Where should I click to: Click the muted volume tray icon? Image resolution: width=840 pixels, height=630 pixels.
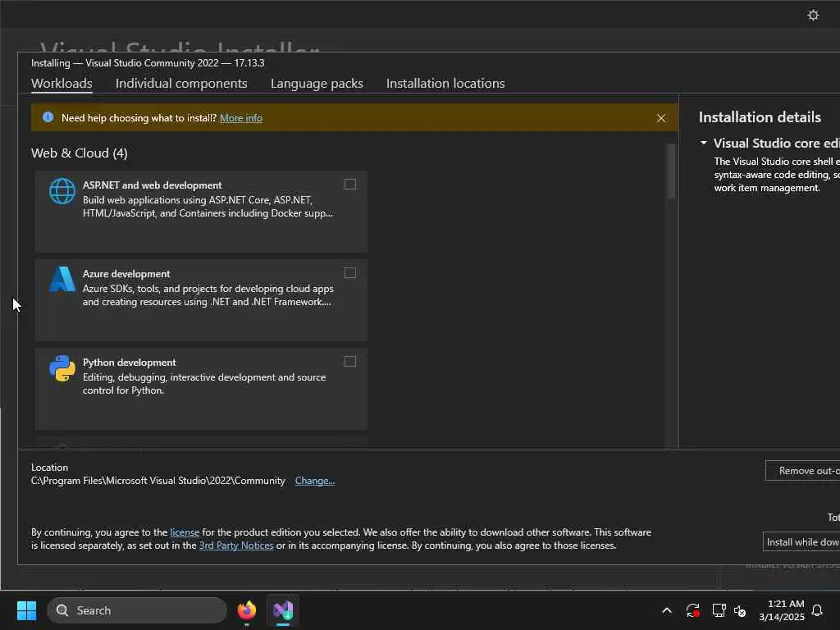tap(740, 610)
